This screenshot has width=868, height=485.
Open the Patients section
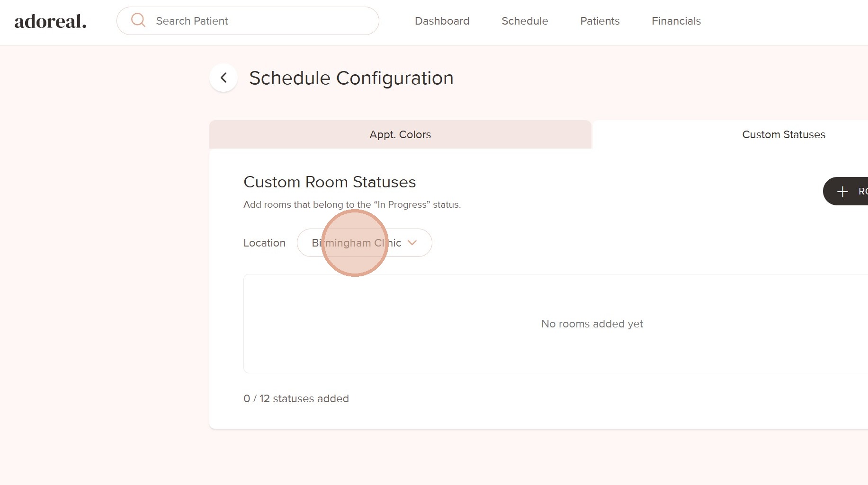(x=600, y=21)
